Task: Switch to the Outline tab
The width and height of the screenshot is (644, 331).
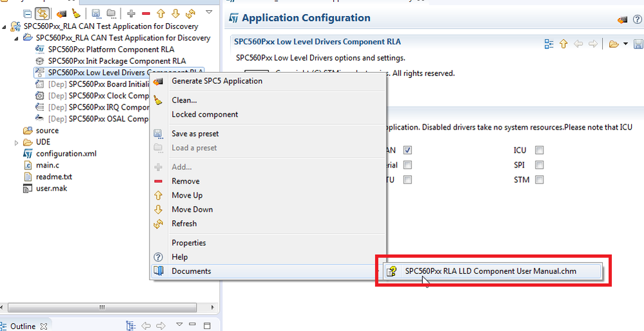Action: point(23,326)
